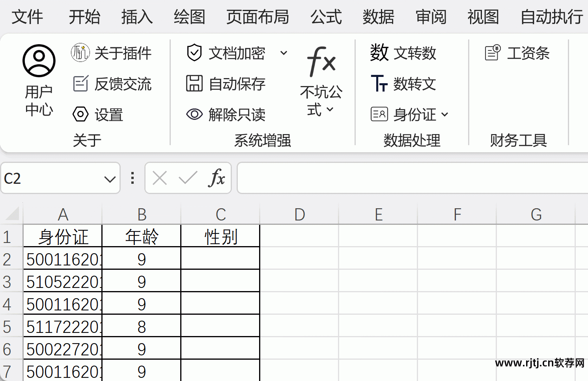Select cell A3 starting with 51052220
588x381 pixels.
(x=63, y=281)
